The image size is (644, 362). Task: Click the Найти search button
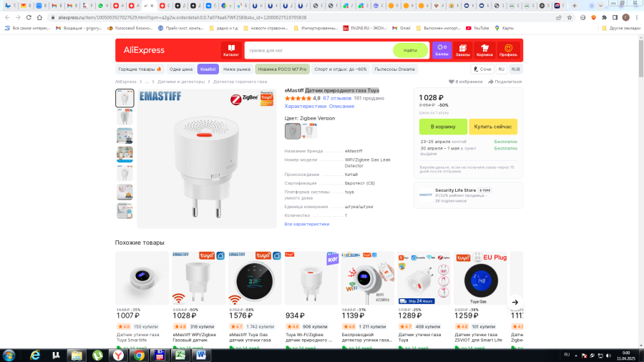point(410,51)
